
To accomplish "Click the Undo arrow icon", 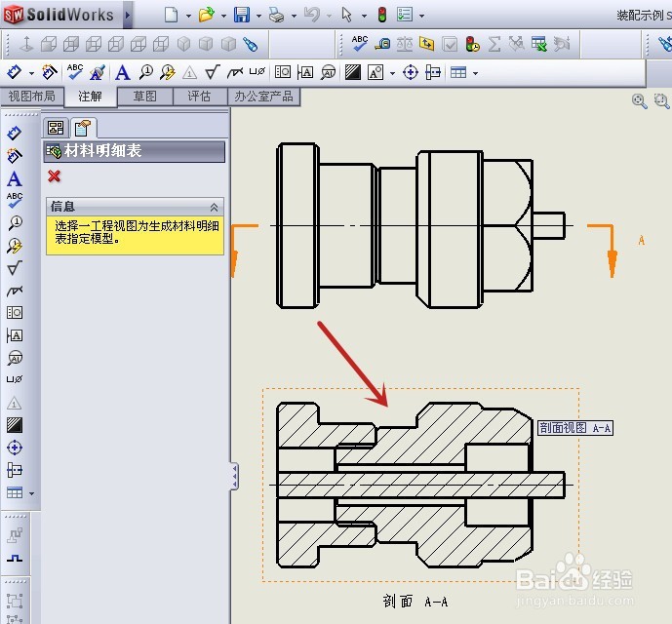I will point(311,15).
